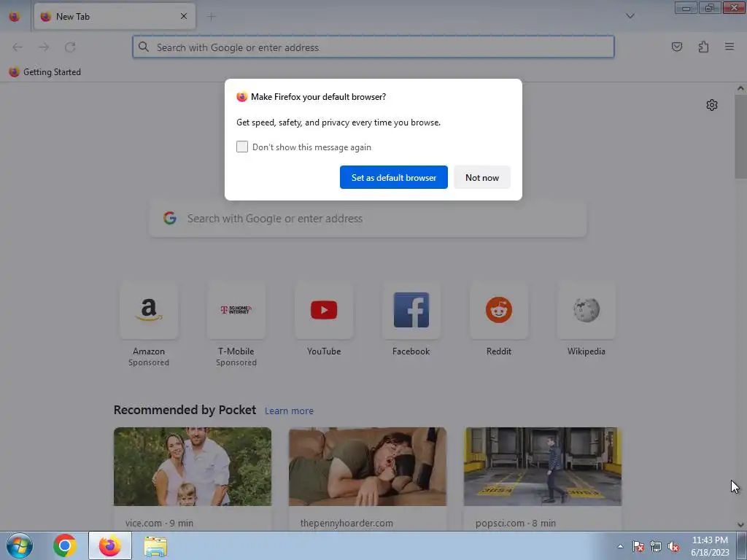Image resolution: width=747 pixels, height=560 pixels.
Task: Click Set as default browser
Action: [393, 177]
